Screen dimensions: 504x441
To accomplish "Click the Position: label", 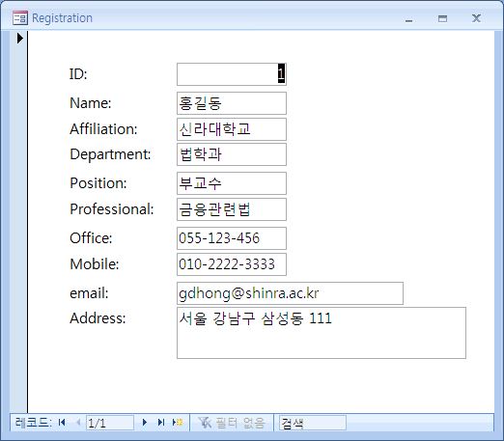I will point(98,183).
